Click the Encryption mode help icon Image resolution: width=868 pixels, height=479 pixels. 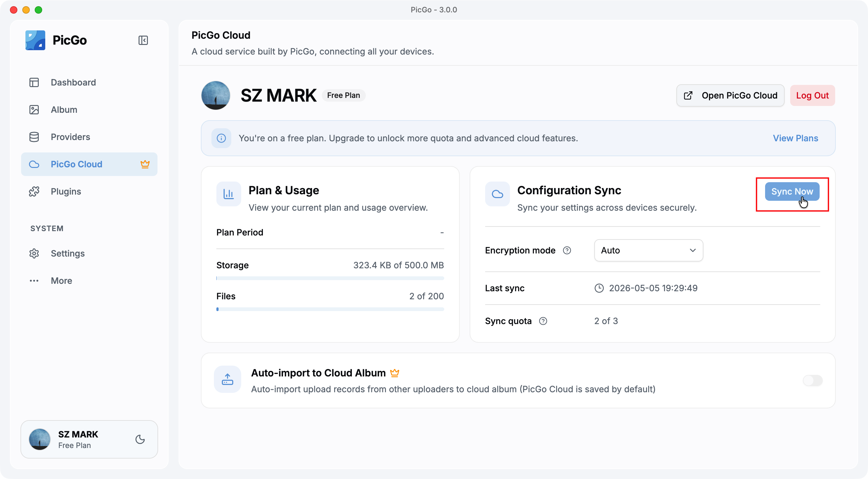(567, 250)
